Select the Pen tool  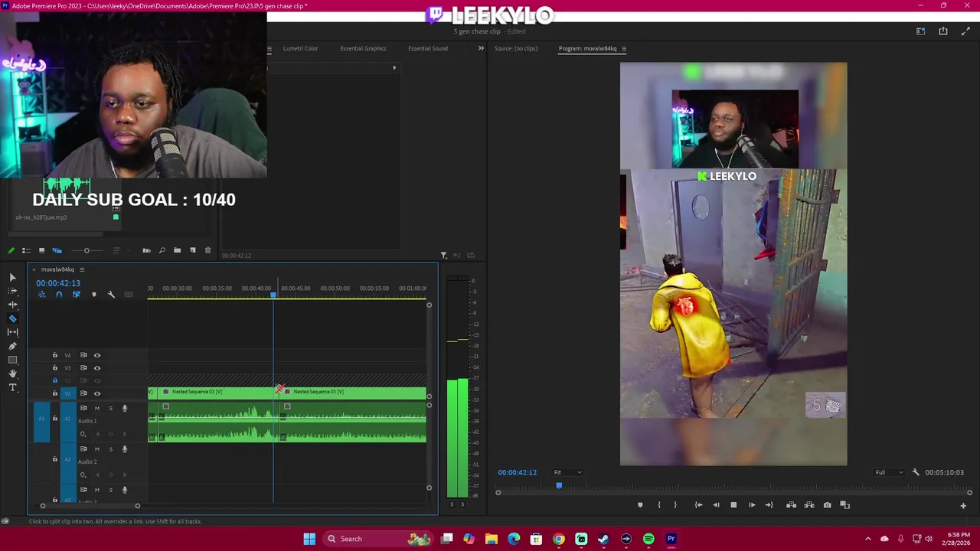tap(13, 346)
